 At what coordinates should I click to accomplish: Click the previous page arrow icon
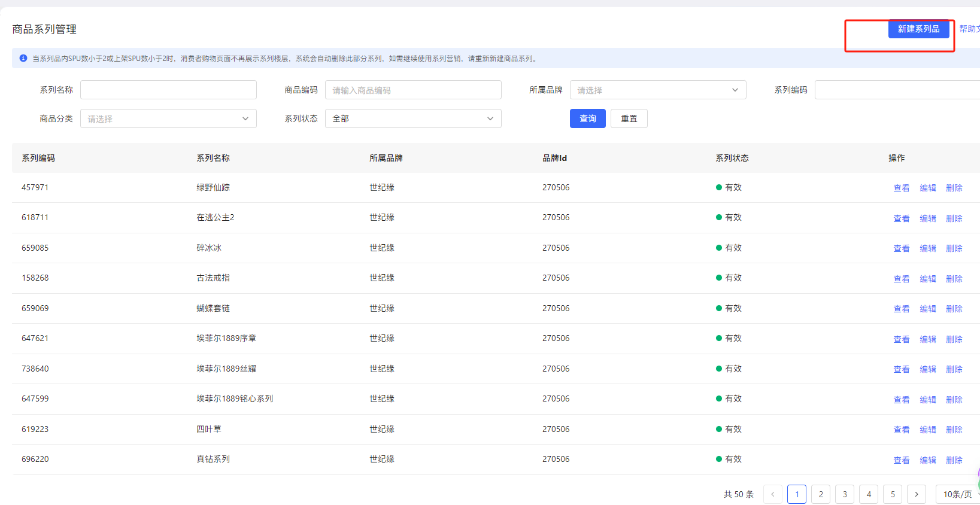click(772, 494)
